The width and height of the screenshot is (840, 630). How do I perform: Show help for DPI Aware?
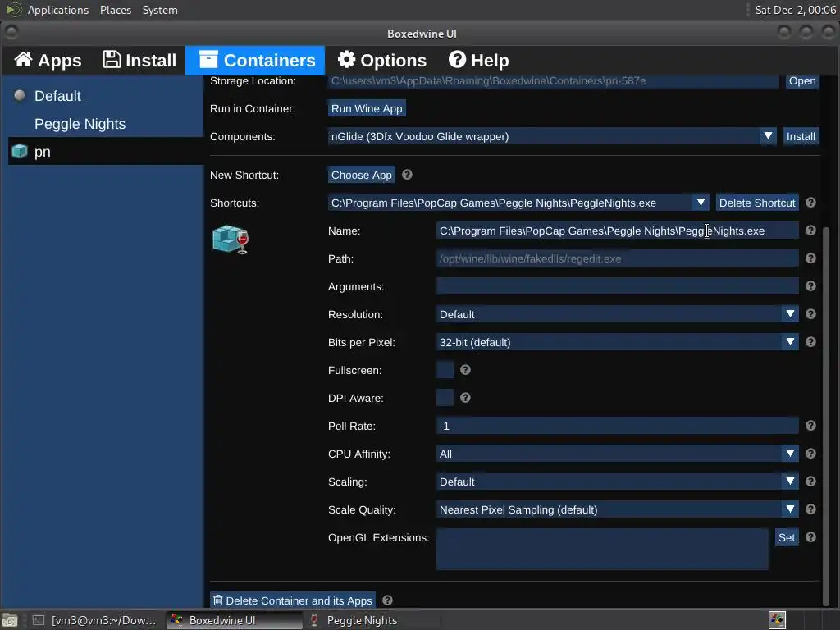[x=466, y=398]
